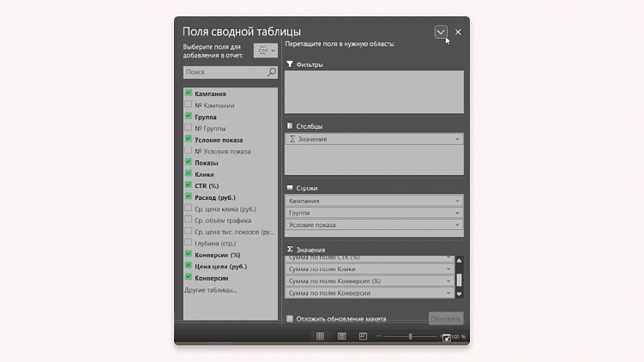Click the zoom out minus button
The width and height of the screenshot is (644, 362).
pyautogui.click(x=379, y=336)
